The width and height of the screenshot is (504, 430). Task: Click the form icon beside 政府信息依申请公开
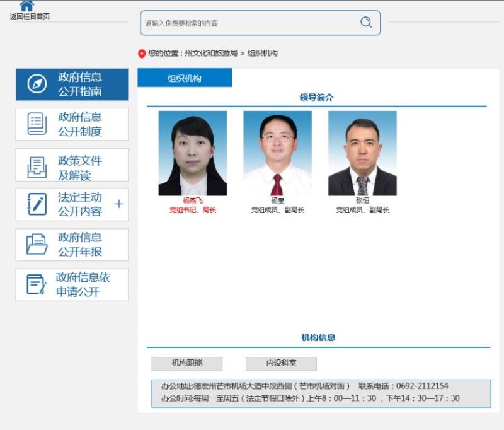[37, 285]
